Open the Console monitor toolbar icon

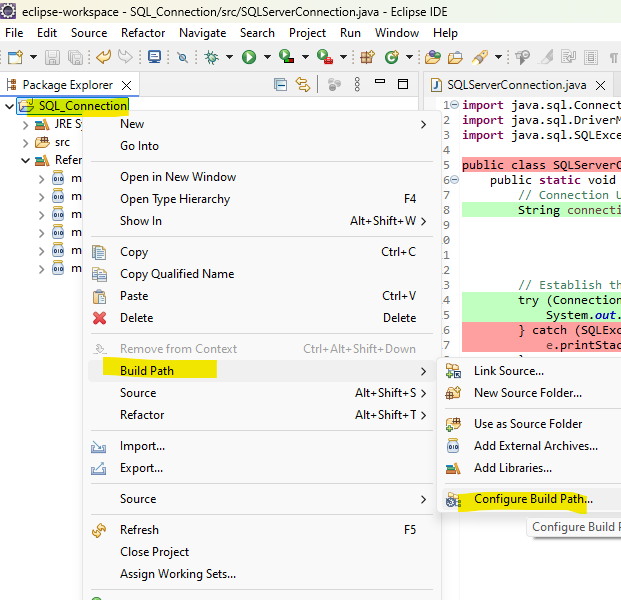[154, 57]
